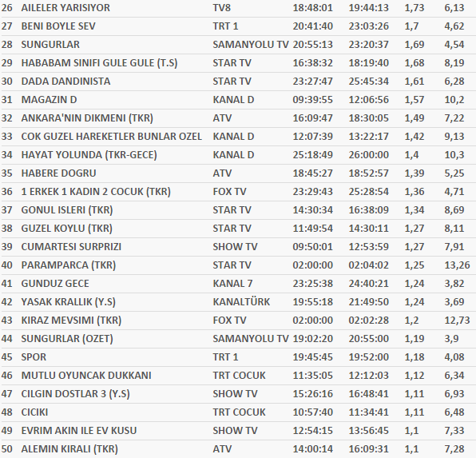Click the BENI BOYLE SEV row title
This screenshot has width=476, height=458.
click(x=58, y=26)
